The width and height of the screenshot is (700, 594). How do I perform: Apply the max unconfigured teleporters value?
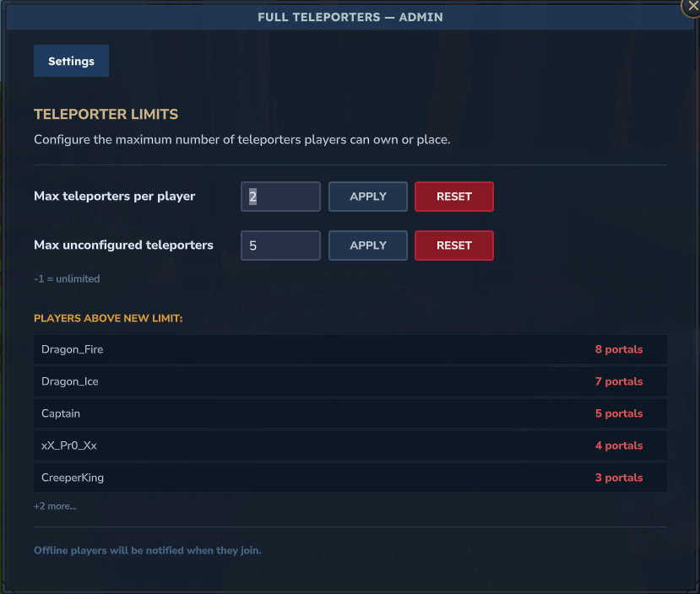[368, 246]
